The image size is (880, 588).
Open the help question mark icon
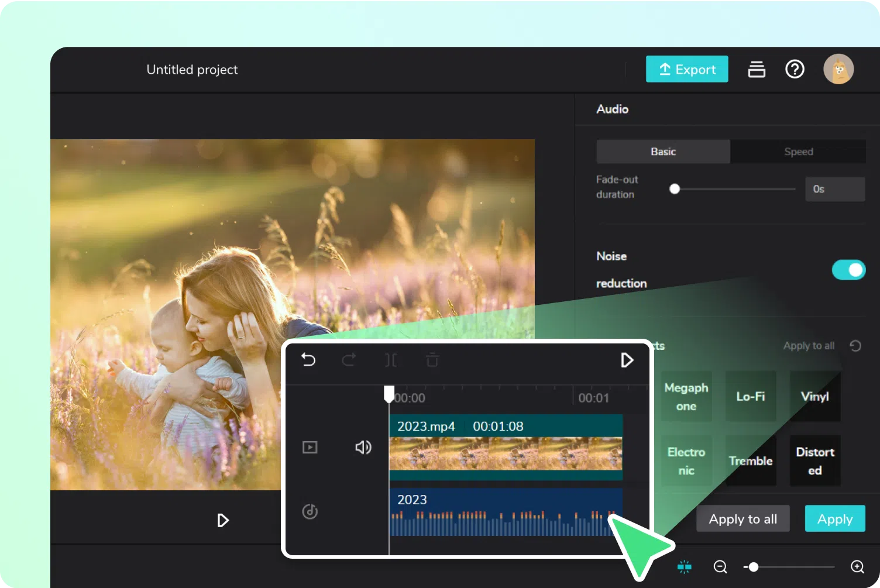(795, 69)
